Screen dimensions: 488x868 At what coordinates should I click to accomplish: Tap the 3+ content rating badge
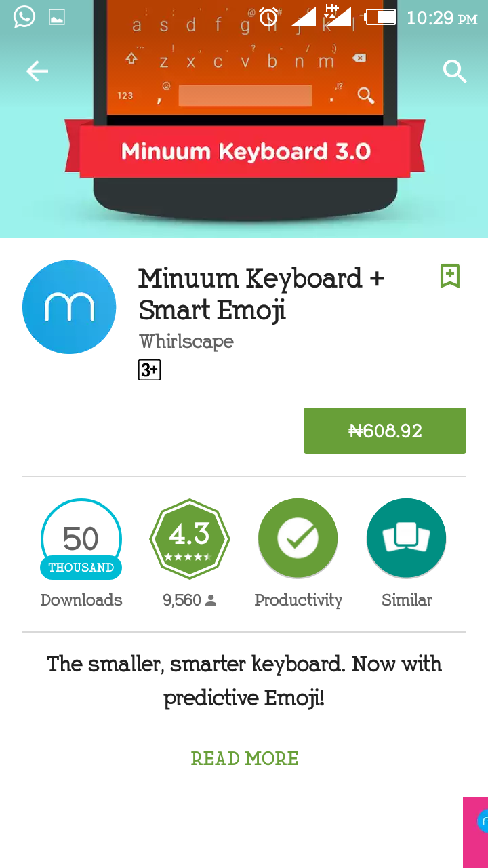point(149,370)
